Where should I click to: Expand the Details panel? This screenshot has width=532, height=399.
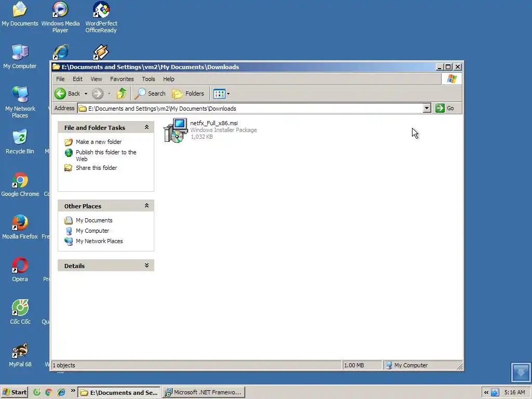(x=147, y=265)
